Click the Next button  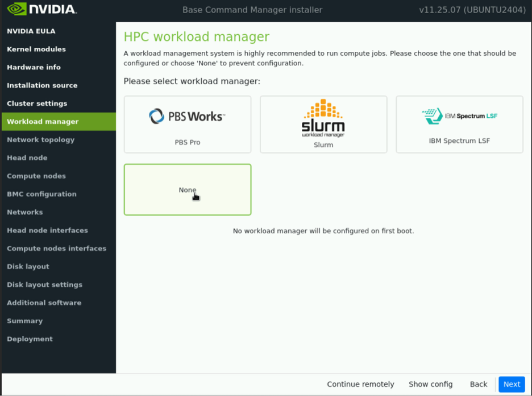[511, 384]
